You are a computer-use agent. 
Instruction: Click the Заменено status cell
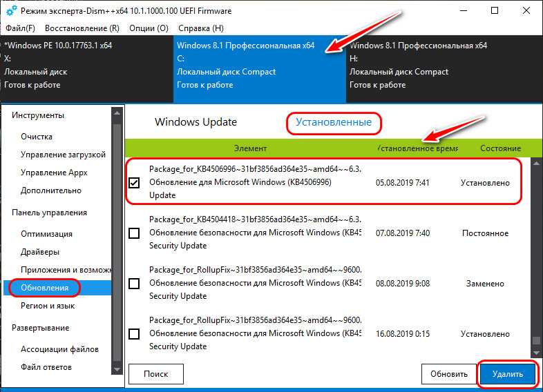point(485,284)
